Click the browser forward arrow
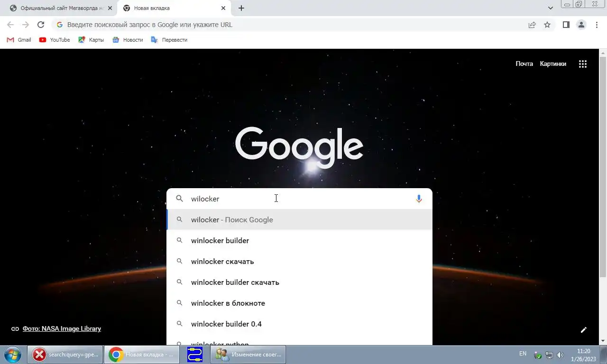 [x=26, y=25]
